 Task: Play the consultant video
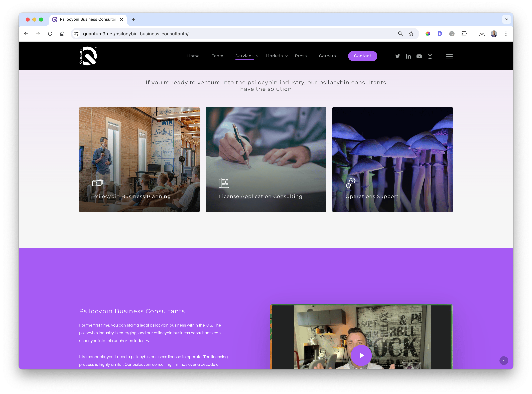361,355
